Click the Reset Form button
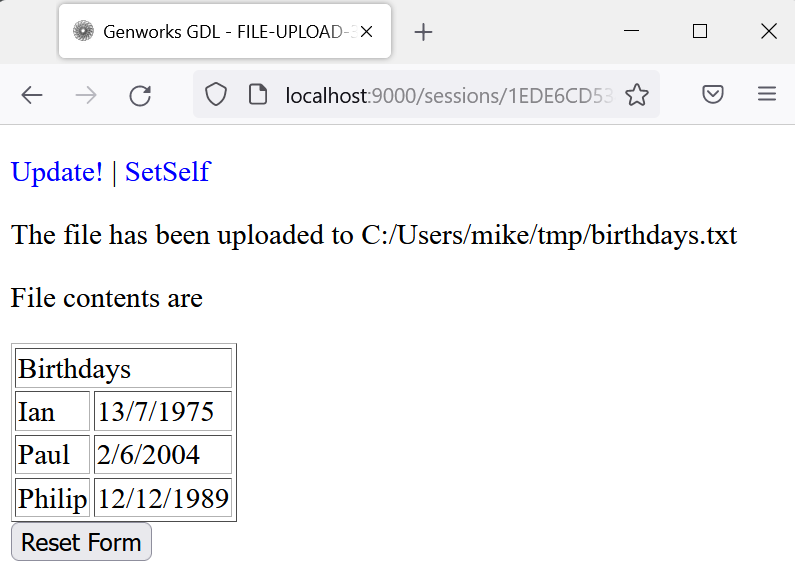 pyautogui.click(x=81, y=542)
